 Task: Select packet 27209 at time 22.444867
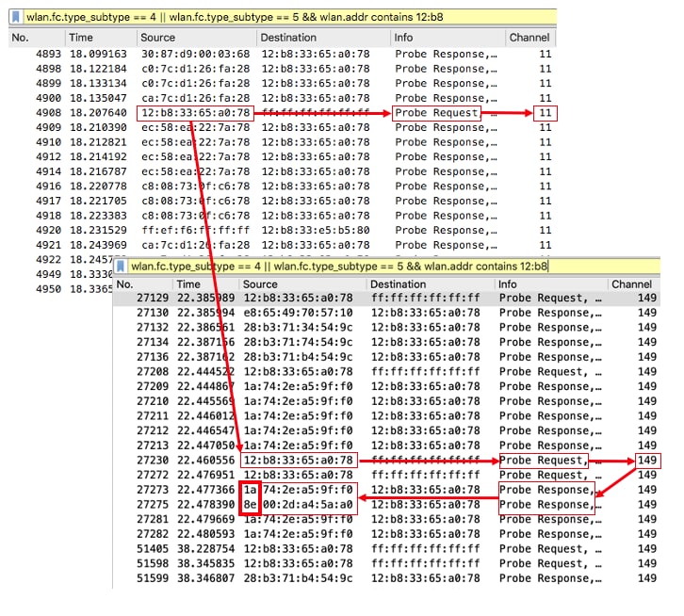[x=386, y=386]
